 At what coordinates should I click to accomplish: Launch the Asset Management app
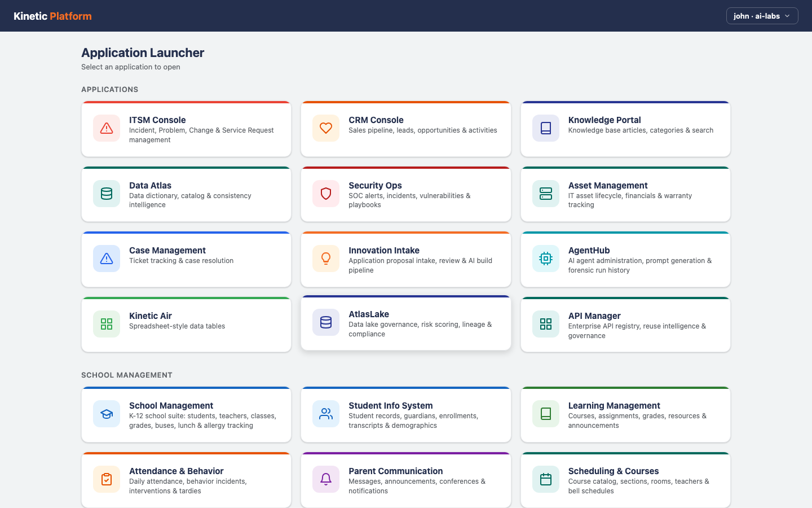pyautogui.click(x=625, y=194)
